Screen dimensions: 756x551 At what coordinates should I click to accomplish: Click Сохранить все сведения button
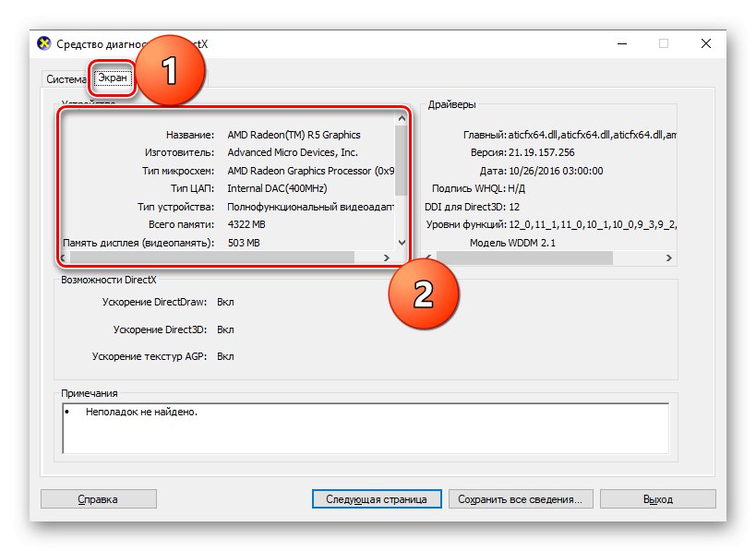[x=518, y=498]
